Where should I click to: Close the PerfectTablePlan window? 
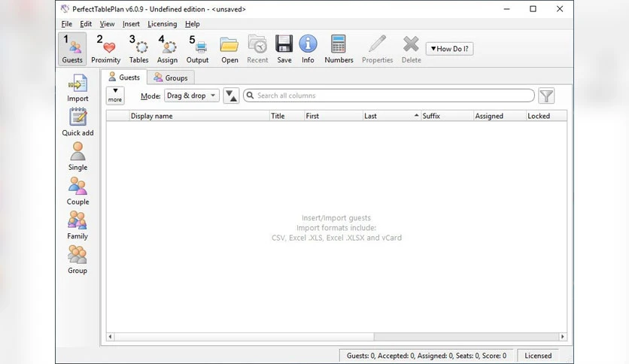(x=560, y=9)
